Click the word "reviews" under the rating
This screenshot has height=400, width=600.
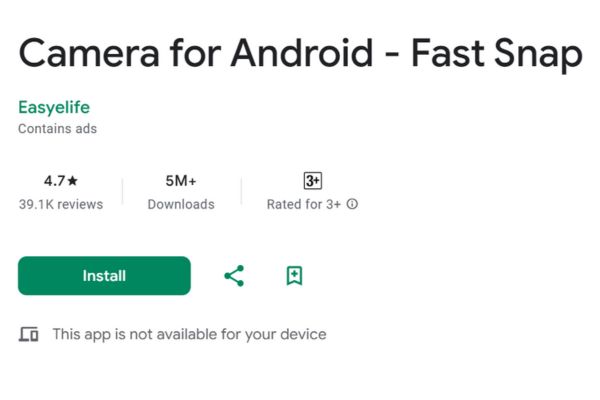coord(80,204)
